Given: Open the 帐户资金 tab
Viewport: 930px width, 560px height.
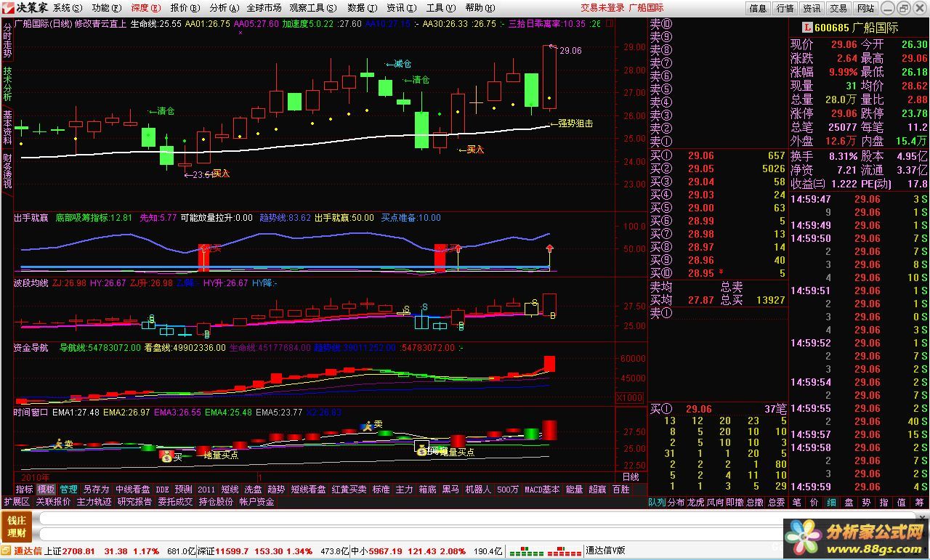Looking at the screenshot, I should tap(256, 501).
